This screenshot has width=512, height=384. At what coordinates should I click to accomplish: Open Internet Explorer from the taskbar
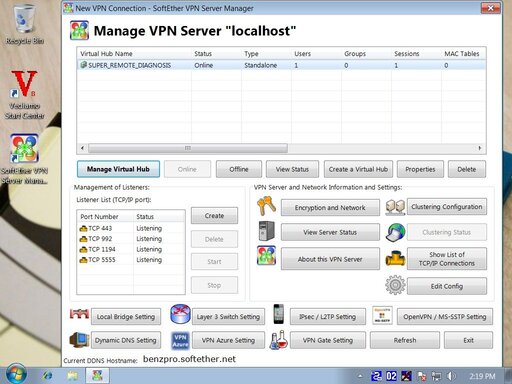coord(48,376)
